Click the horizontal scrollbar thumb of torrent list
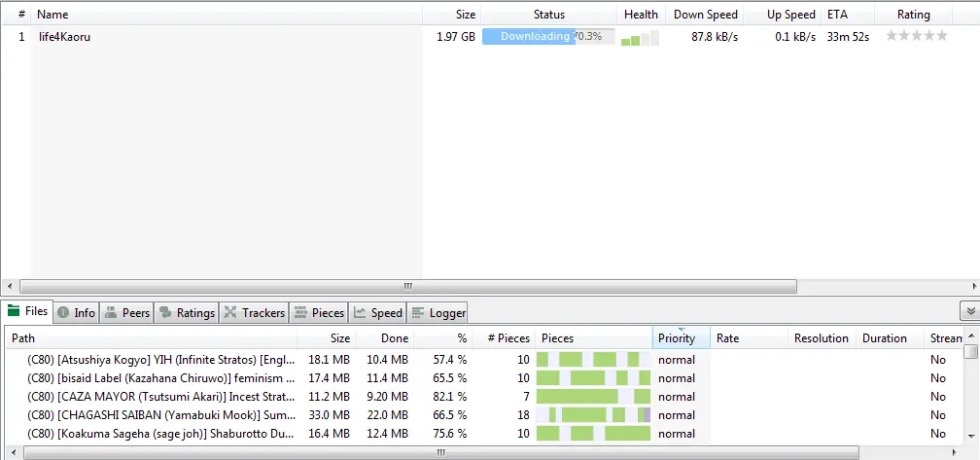The width and height of the screenshot is (980, 460). pyautogui.click(x=408, y=286)
